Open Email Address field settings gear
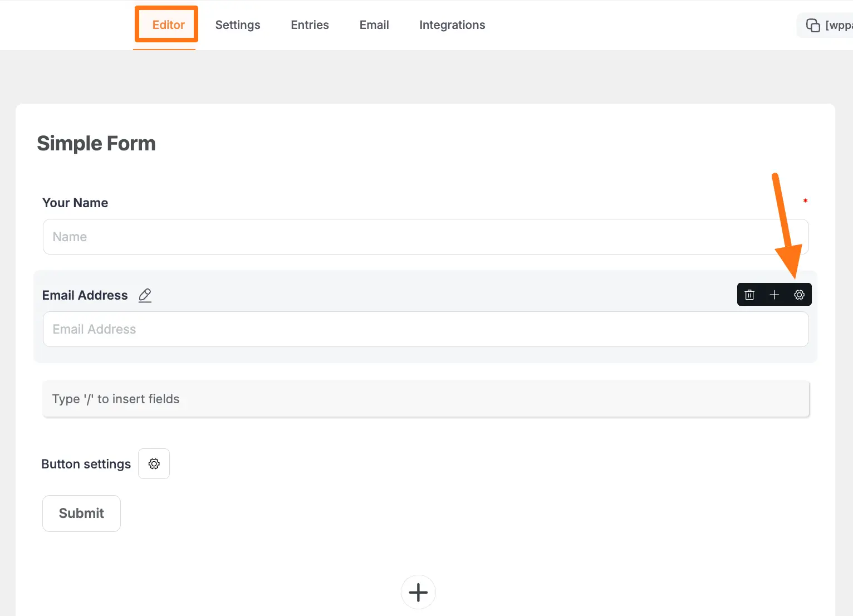The width and height of the screenshot is (853, 616). (x=799, y=295)
